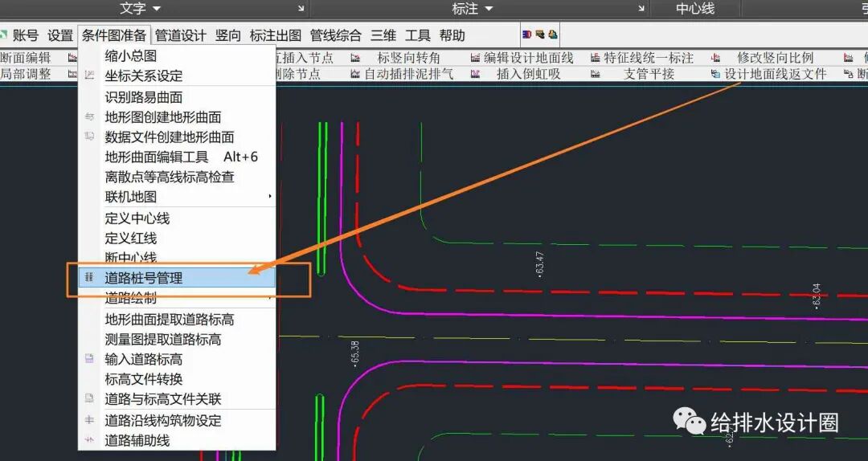Open the 管线综合 menu
This screenshot has width=868, height=461.
click(335, 35)
